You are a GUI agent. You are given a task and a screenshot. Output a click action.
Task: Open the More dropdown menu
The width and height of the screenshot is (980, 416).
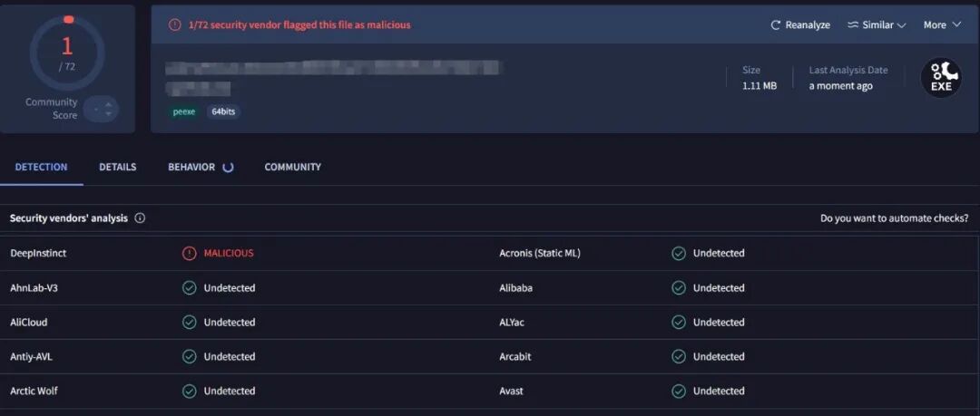(x=942, y=25)
